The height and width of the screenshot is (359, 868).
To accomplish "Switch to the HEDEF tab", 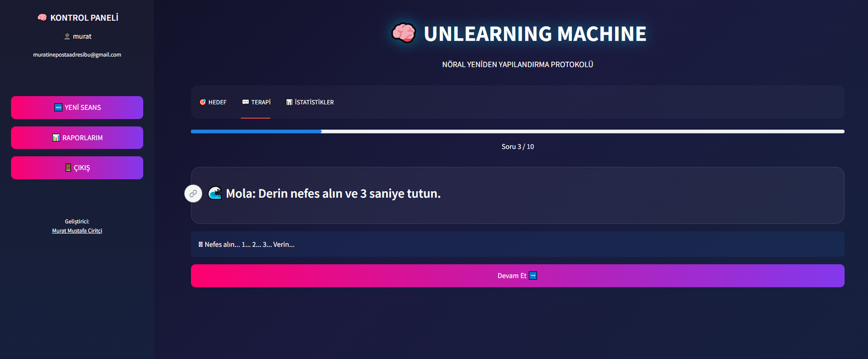I will 213,102.
